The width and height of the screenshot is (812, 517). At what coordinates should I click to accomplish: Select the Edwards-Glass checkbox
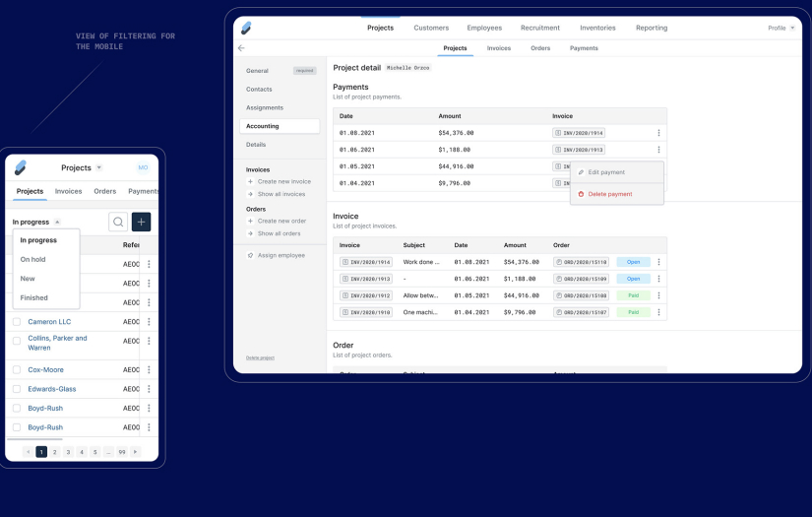(x=17, y=389)
